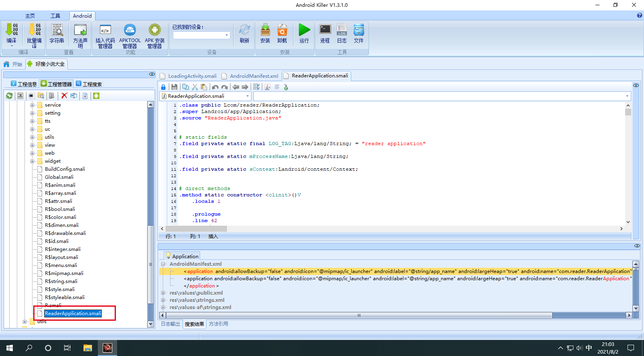Expand the widget folder
The image size is (644, 356).
pos(32,161)
